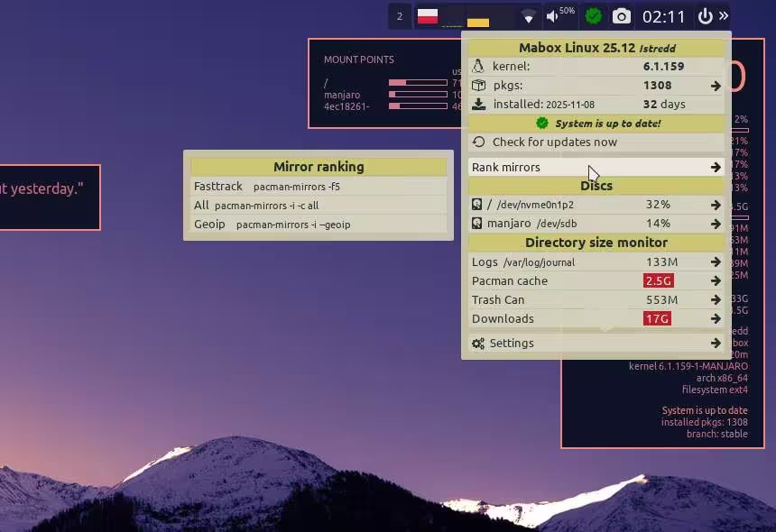Open the screenshot camera icon in panel

click(x=621, y=16)
